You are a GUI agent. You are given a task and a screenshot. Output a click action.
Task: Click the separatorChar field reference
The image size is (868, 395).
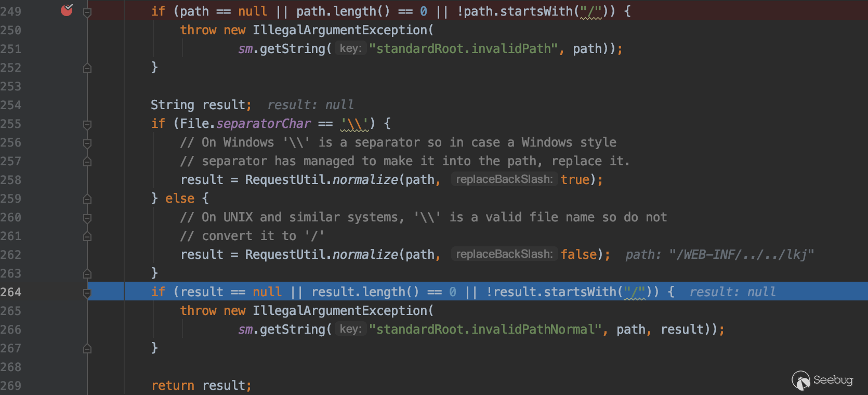pyautogui.click(x=264, y=124)
